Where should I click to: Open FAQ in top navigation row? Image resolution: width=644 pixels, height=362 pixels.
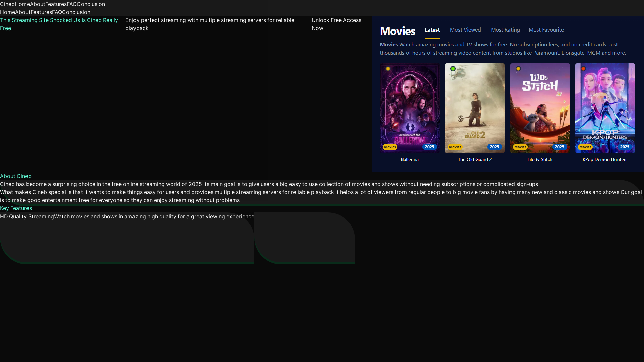click(72, 4)
